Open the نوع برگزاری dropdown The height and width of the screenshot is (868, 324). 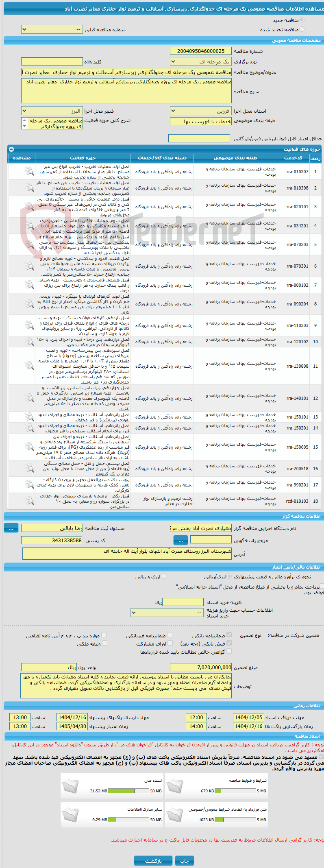201,62
